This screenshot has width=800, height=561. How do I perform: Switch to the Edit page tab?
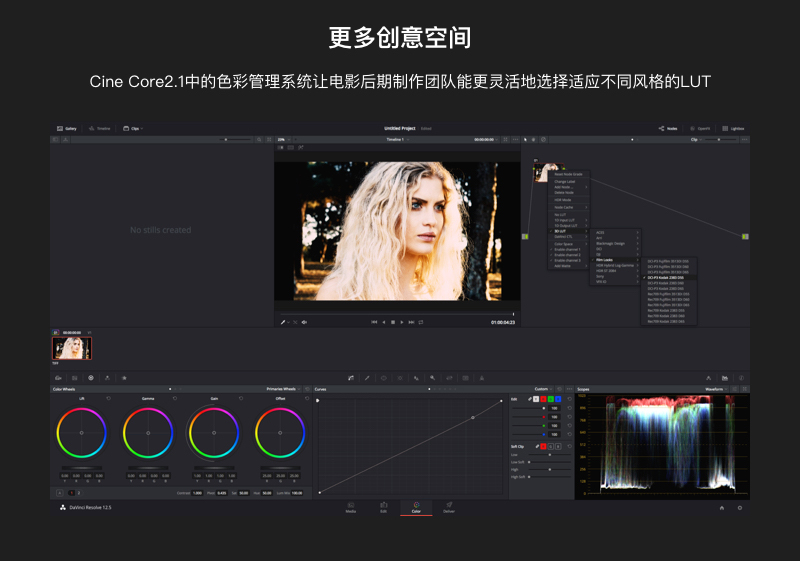point(383,507)
